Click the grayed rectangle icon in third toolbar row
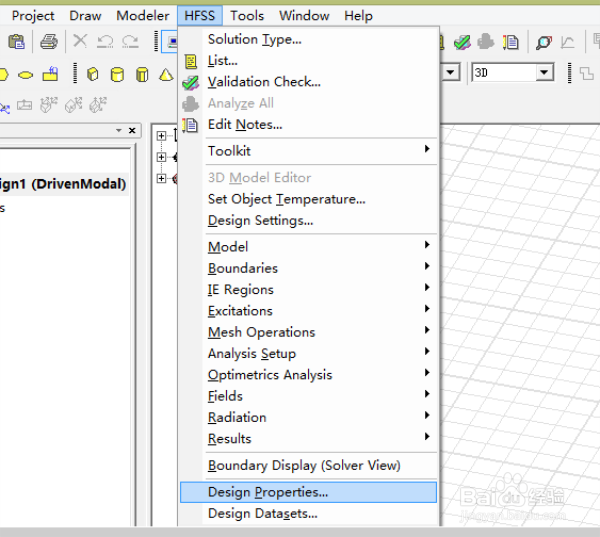 [24, 105]
